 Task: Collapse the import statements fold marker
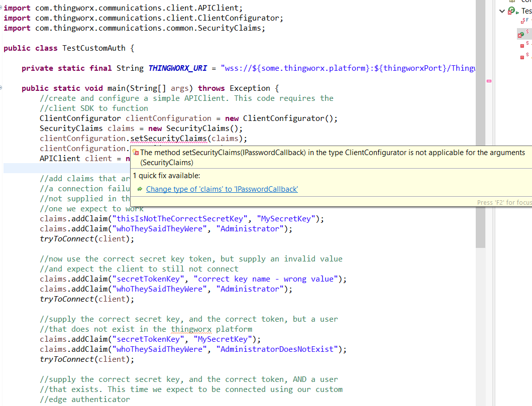click(2, 8)
